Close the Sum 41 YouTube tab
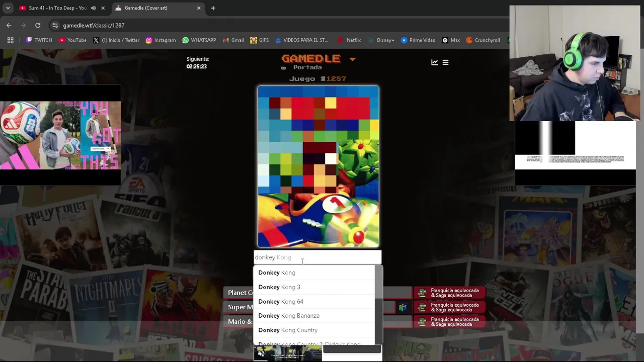Image resolution: width=644 pixels, height=362 pixels. [x=103, y=8]
